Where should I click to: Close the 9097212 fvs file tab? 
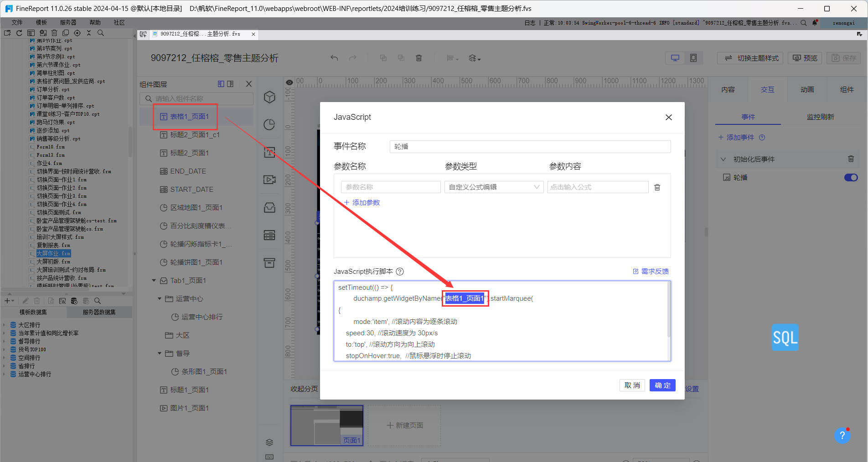click(253, 34)
